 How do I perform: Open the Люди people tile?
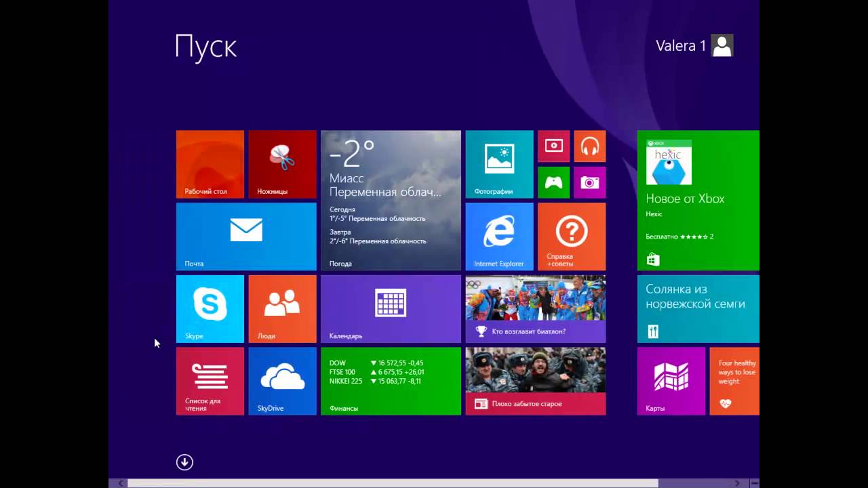[x=282, y=309]
